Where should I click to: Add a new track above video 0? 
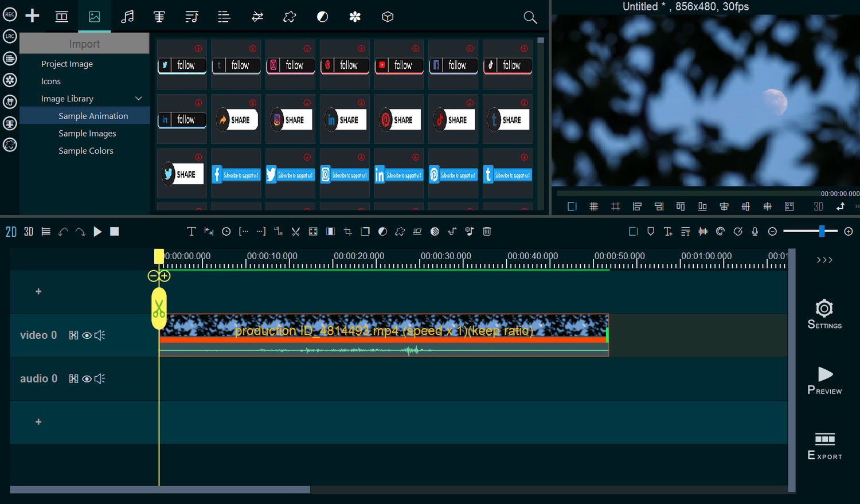pos(38,291)
